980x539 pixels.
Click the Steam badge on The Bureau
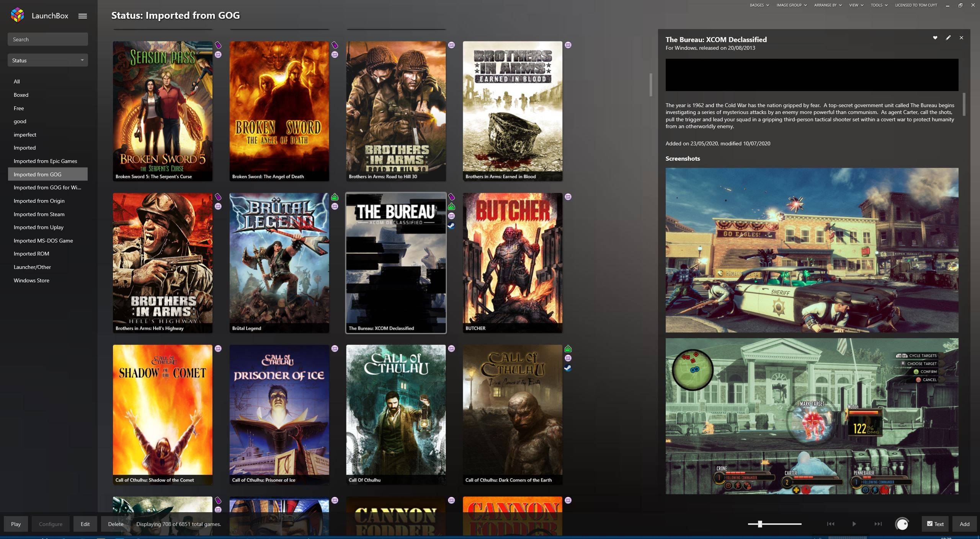[x=451, y=226]
